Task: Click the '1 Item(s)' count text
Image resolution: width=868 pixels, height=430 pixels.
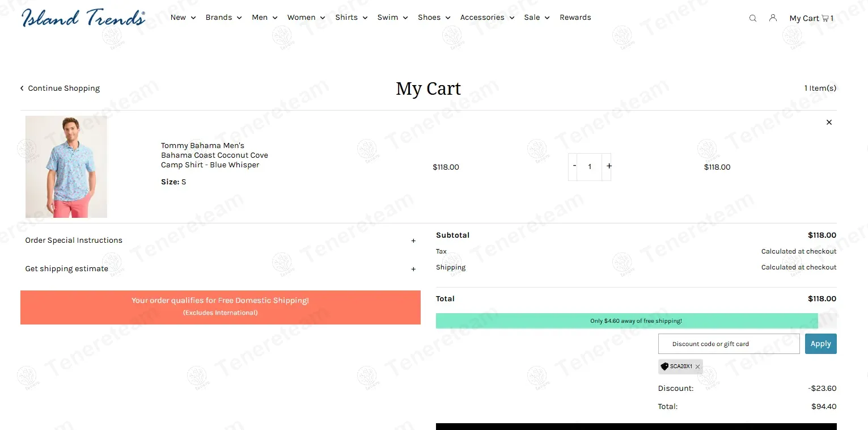Action: (x=820, y=88)
